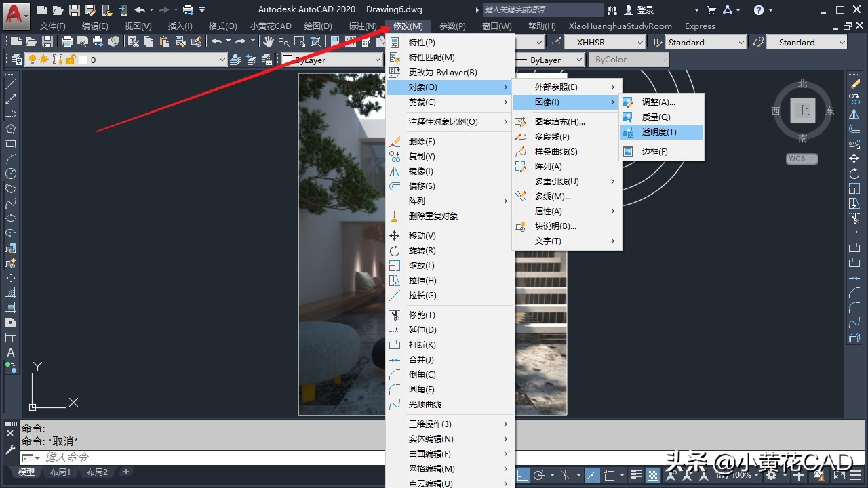This screenshot has width=868, height=488.
Task: Switch to the 布局1 layout tab
Action: pos(60,472)
